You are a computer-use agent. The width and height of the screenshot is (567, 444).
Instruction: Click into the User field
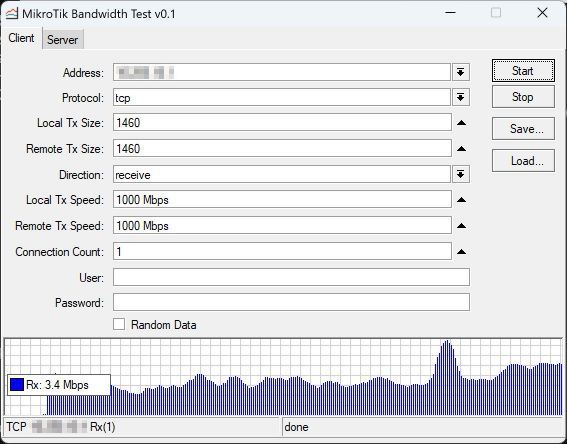click(x=291, y=277)
